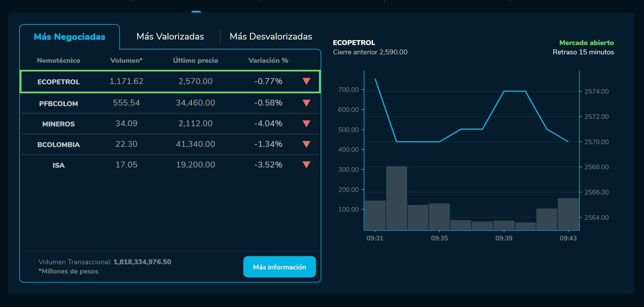Open the Más Desvalorizadas tab

click(271, 36)
